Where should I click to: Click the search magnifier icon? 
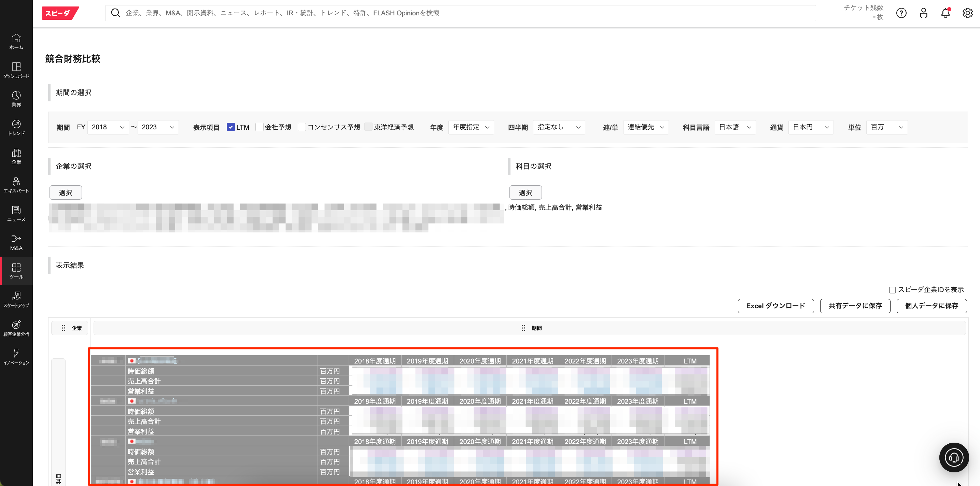115,13
